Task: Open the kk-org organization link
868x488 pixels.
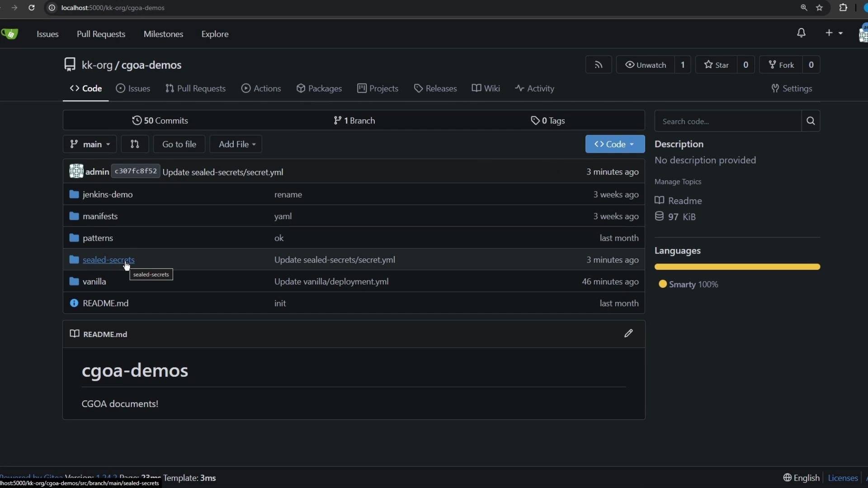Action: coord(97,65)
